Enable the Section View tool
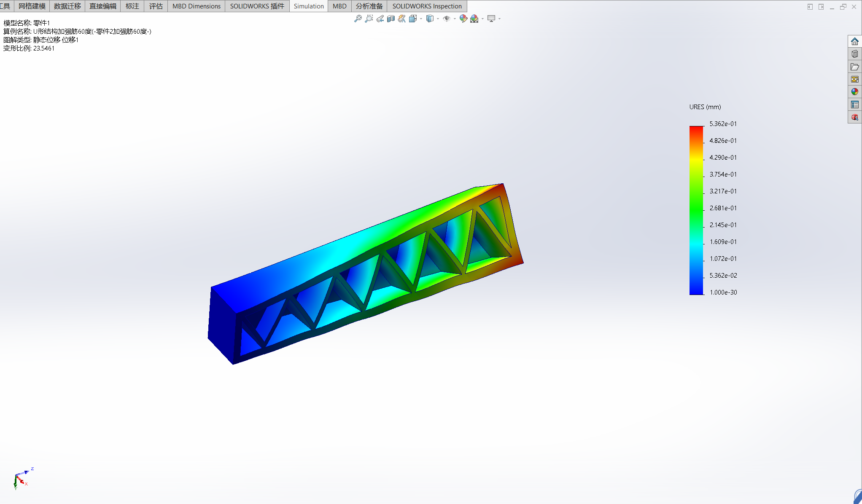Viewport: 862px width, 504px height. (391, 19)
